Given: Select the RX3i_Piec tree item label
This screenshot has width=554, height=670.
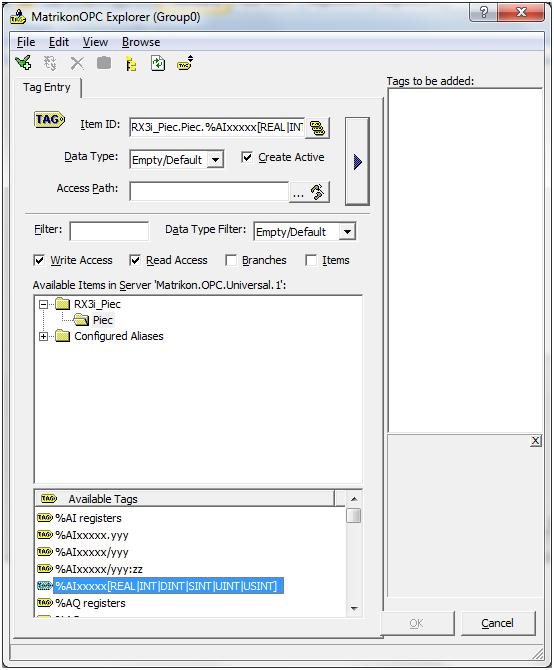Looking at the screenshot, I should pyautogui.click(x=97, y=304).
